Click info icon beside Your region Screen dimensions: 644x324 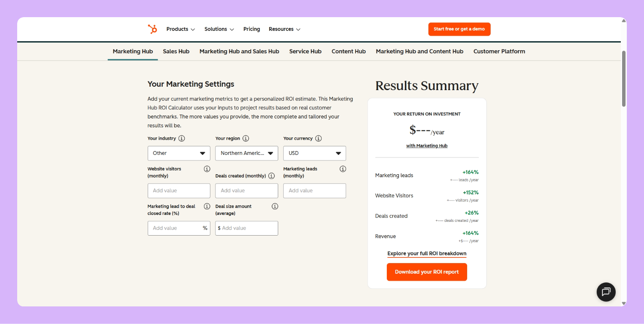pos(246,139)
